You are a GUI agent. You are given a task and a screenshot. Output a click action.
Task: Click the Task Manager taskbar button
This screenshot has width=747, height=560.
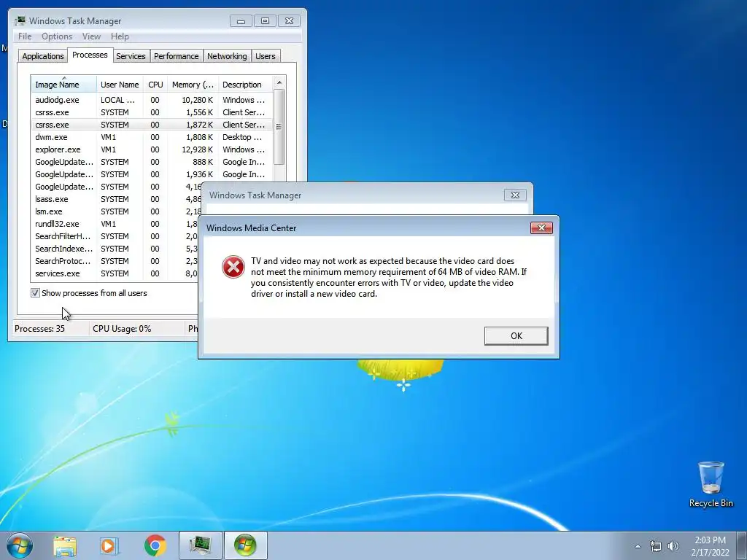tap(200, 545)
